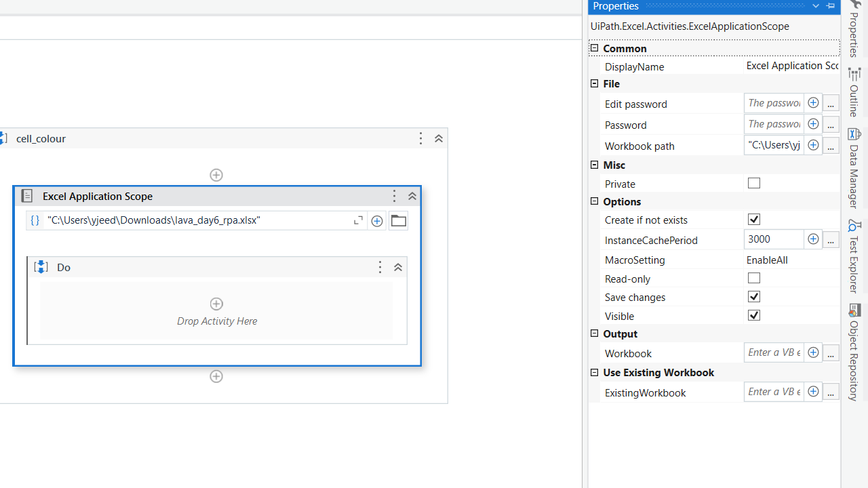Unpin the Properties panel
Screen dimensions: 868x488
pyautogui.click(x=830, y=6)
